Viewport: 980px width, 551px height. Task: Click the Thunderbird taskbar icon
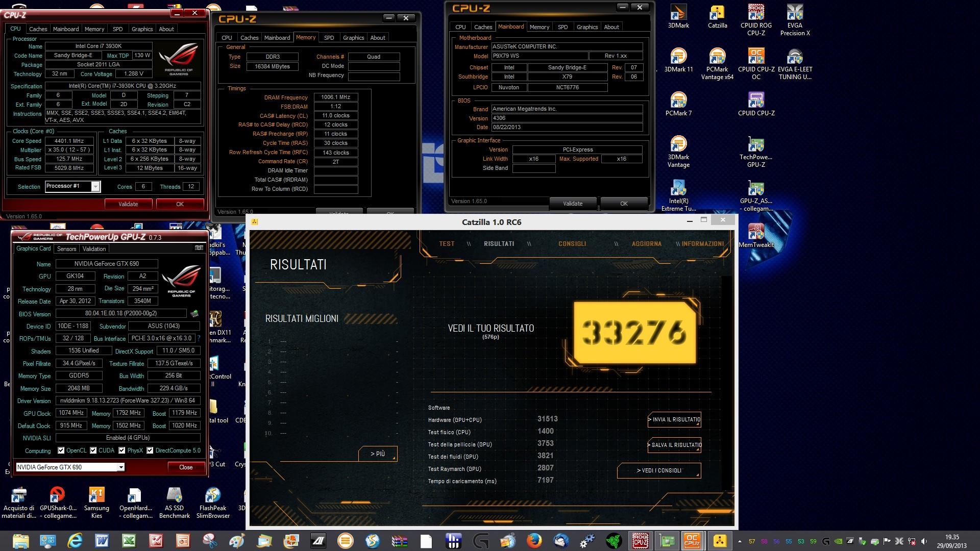click(561, 541)
